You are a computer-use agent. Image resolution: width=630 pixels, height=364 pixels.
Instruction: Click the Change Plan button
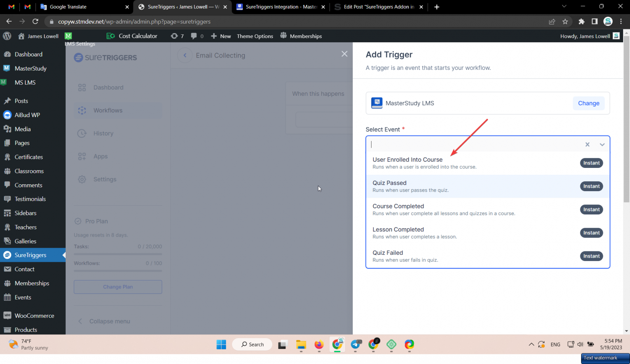118,287
